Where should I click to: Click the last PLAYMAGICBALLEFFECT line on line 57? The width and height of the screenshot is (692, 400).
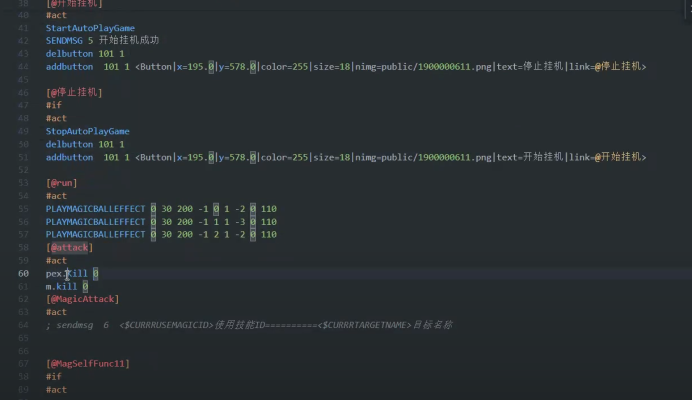(160, 234)
